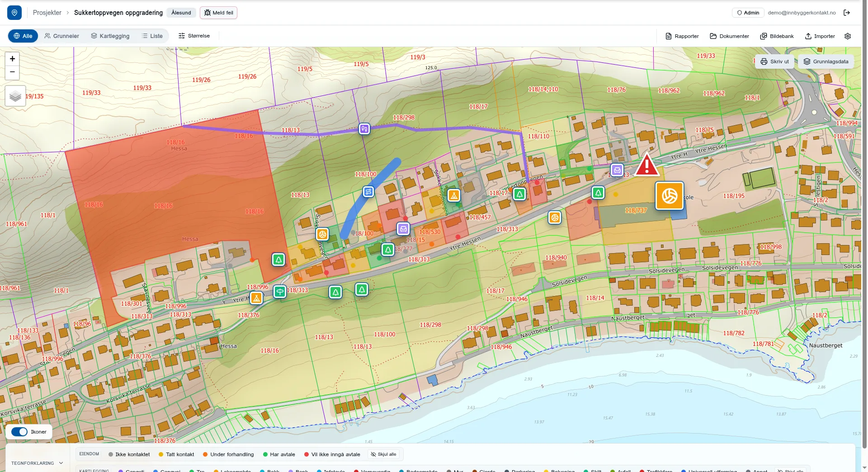Zoom out on the map
868x472 pixels.
[x=12, y=72]
